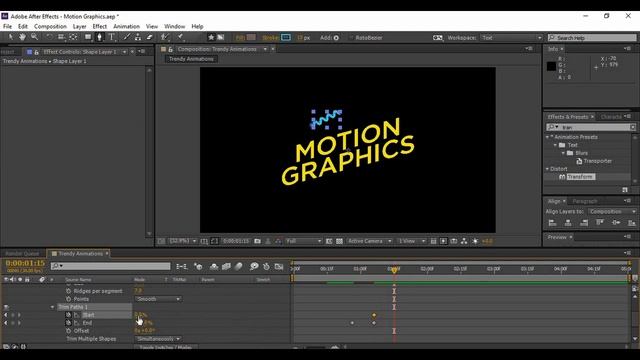Click the tool-creates-mask icon beside star
The height and width of the screenshot is (360, 640).
tap(220, 38)
